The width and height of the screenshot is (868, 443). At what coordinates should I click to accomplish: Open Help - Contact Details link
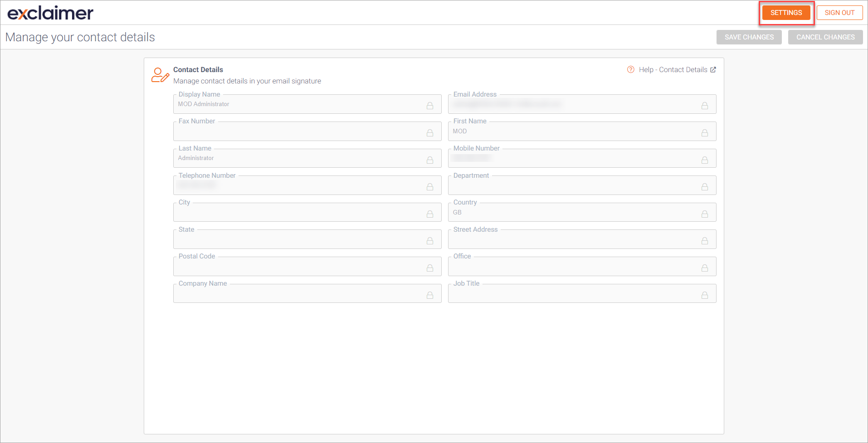click(x=673, y=69)
